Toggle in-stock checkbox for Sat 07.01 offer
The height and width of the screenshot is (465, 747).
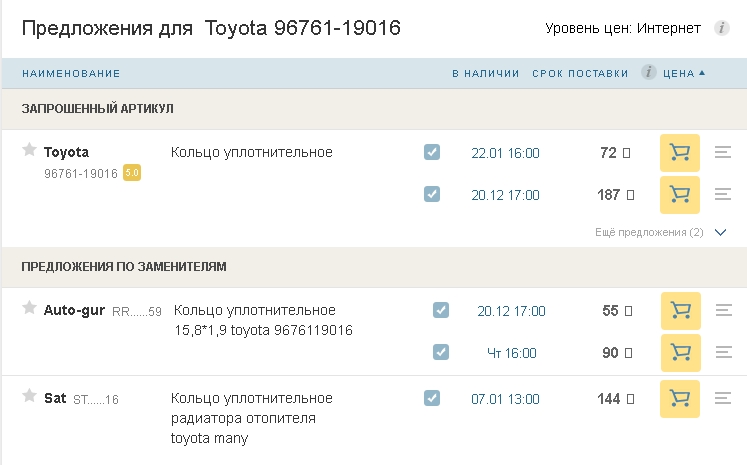[x=432, y=398]
